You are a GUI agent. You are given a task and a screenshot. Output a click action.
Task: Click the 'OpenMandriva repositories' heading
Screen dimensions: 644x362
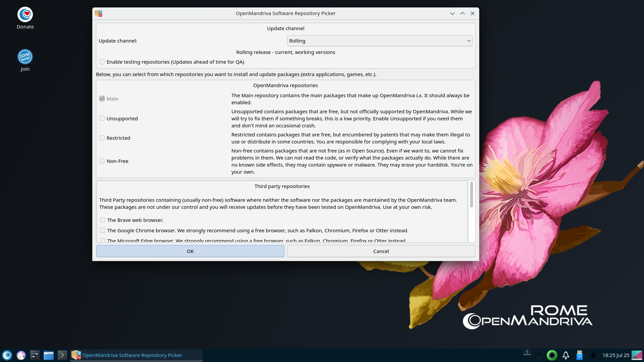(285, 85)
